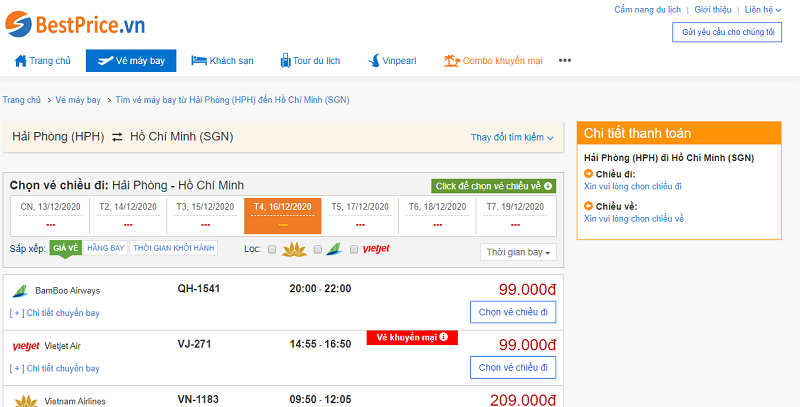800x407 pixels.
Task: Choose Chọn vé chiều đi for flight QH-1541
Action: coord(513,312)
